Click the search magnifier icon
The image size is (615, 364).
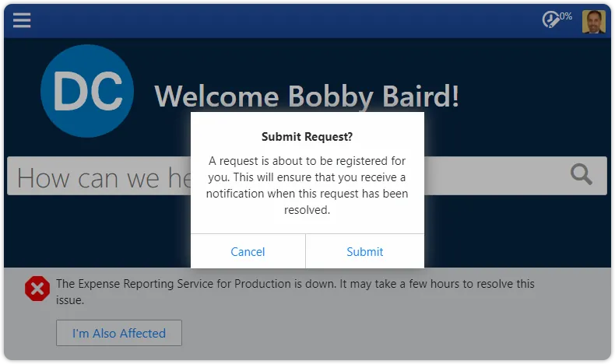pyautogui.click(x=582, y=174)
